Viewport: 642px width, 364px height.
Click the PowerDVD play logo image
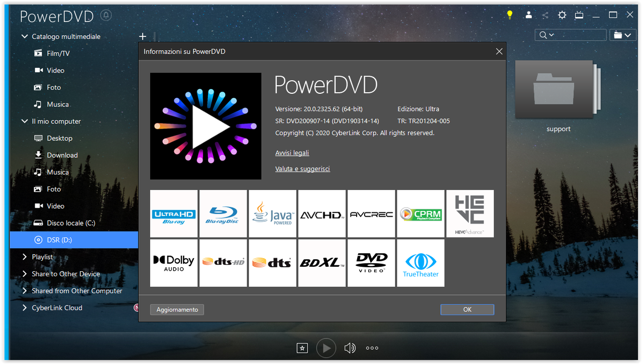206,126
